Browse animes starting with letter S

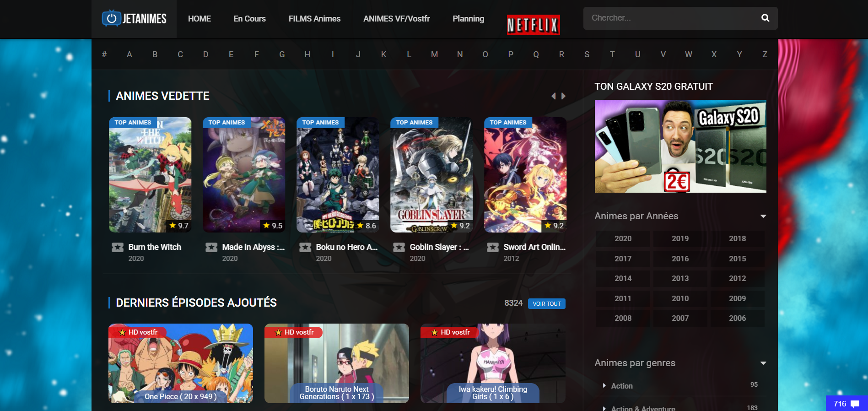pos(587,54)
